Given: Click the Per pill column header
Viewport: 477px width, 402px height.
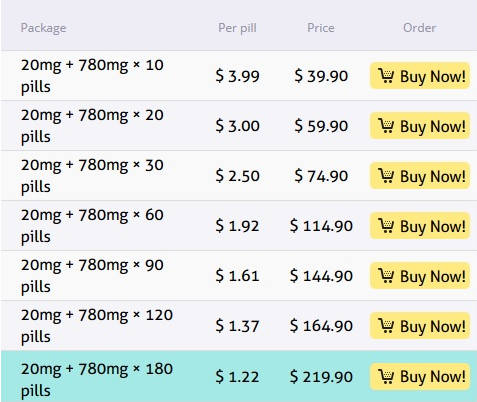Looking at the screenshot, I should [237, 28].
